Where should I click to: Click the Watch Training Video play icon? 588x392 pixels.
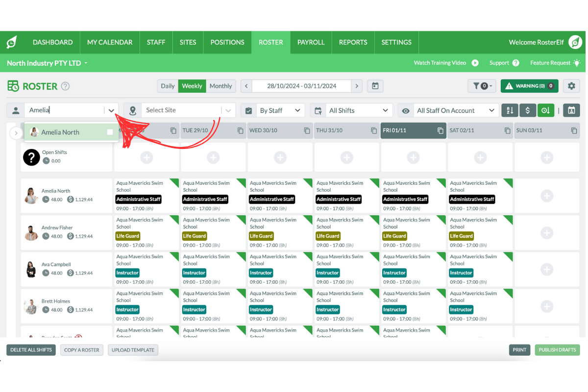coord(475,63)
